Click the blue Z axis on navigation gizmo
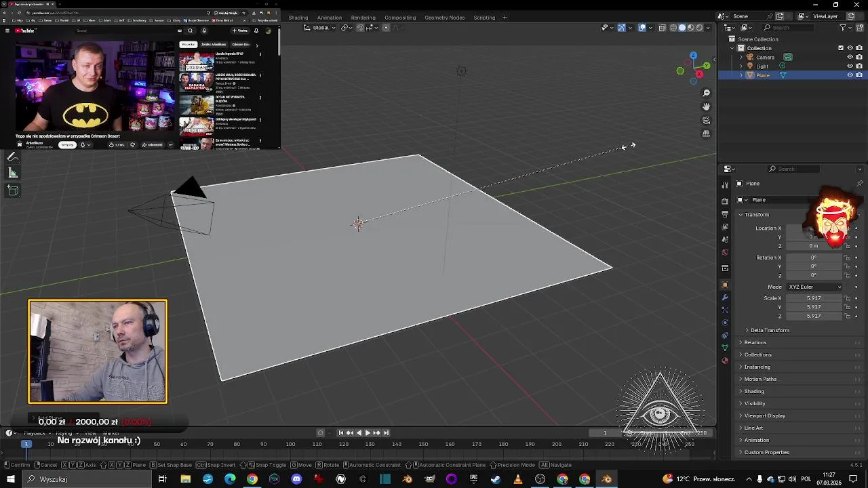Image resolution: width=868 pixels, height=488 pixels. pos(693,55)
